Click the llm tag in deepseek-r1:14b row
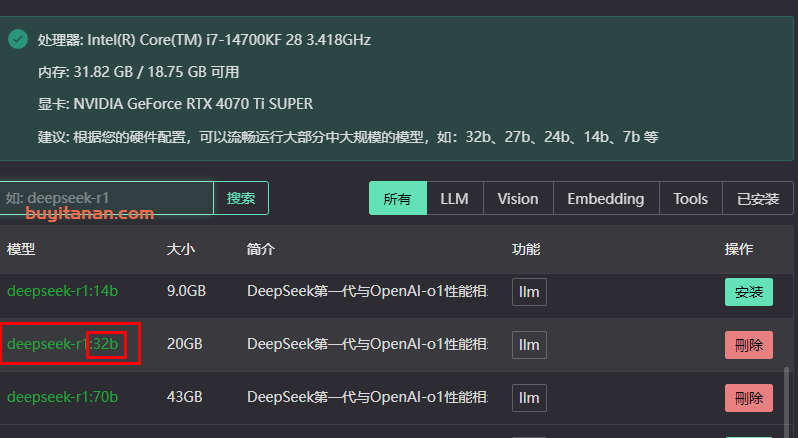 529,292
